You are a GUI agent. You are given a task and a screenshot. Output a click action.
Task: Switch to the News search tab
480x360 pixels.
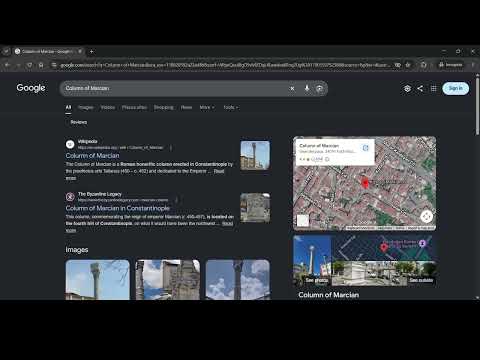tap(186, 107)
